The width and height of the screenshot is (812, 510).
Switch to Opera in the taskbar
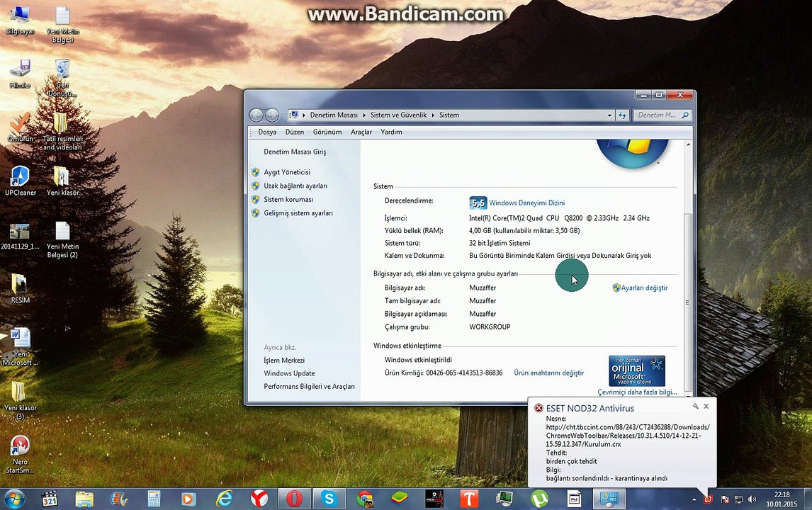[294, 499]
